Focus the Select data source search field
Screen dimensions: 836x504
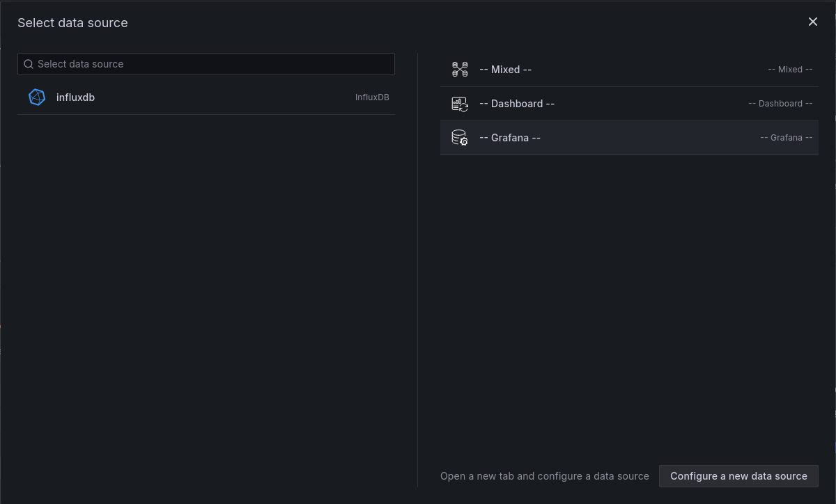coord(206,64)
